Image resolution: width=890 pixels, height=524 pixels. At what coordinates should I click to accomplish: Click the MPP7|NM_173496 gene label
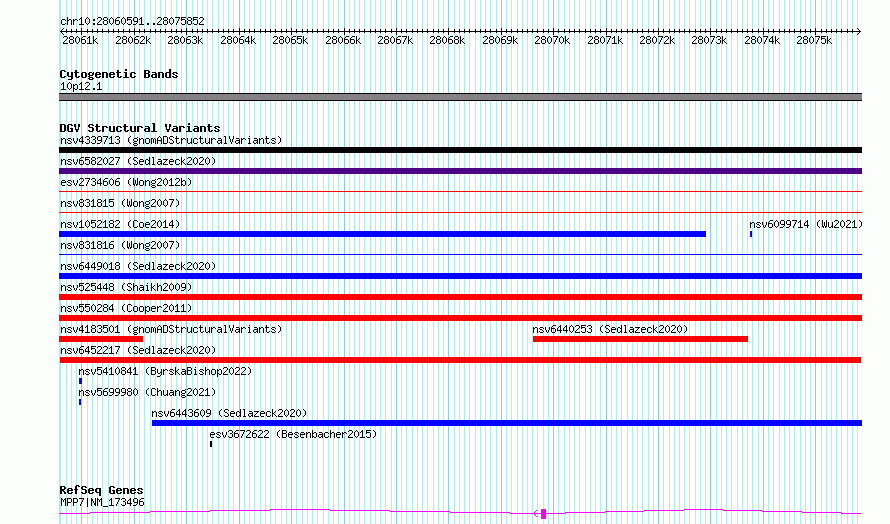pyautogui.click(x=102, y=502)
